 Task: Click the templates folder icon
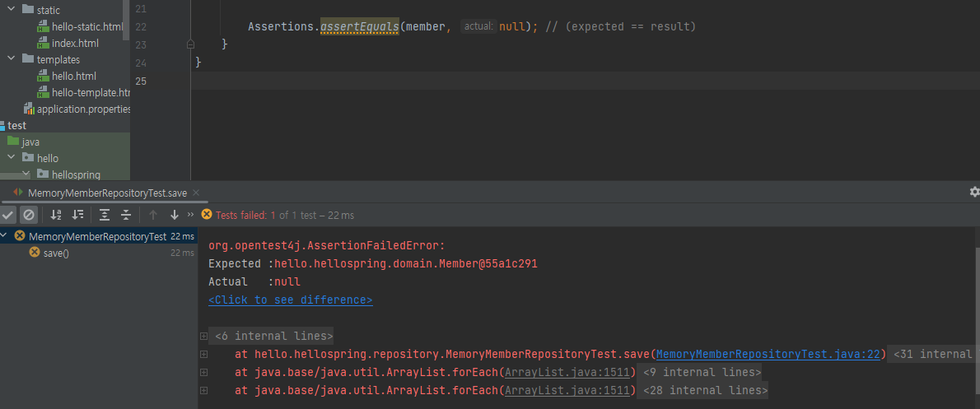[x=27, y=58]
